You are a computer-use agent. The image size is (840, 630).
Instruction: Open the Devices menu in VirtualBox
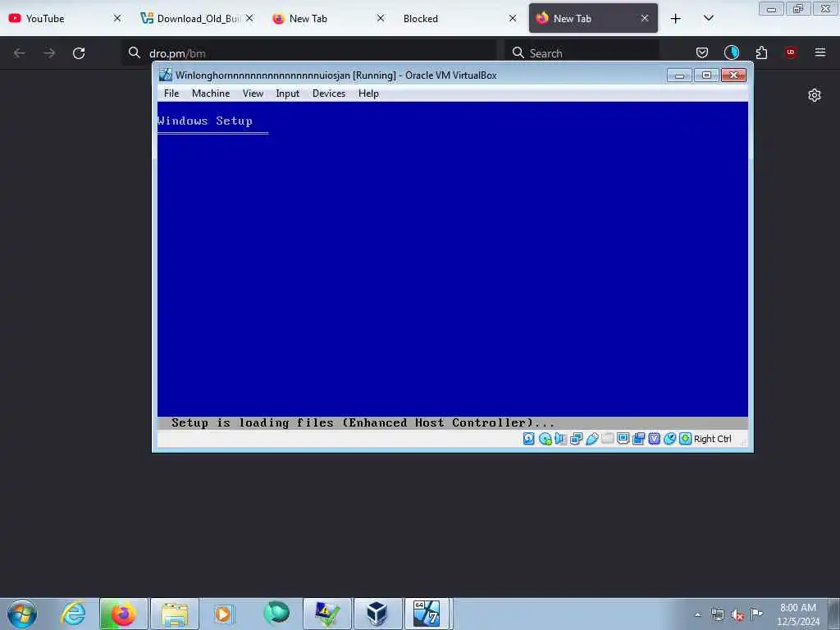329,94
